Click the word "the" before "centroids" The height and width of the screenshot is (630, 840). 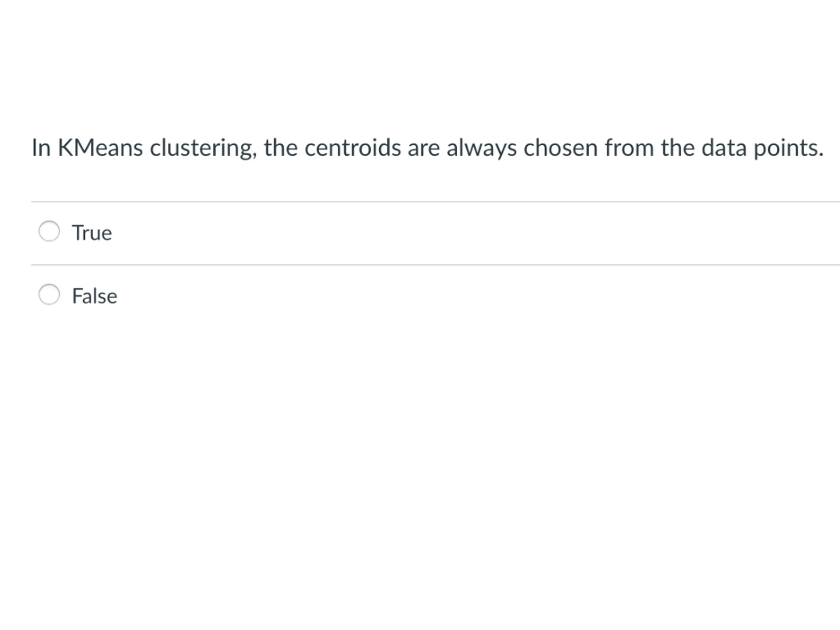[x=281, y=148]
